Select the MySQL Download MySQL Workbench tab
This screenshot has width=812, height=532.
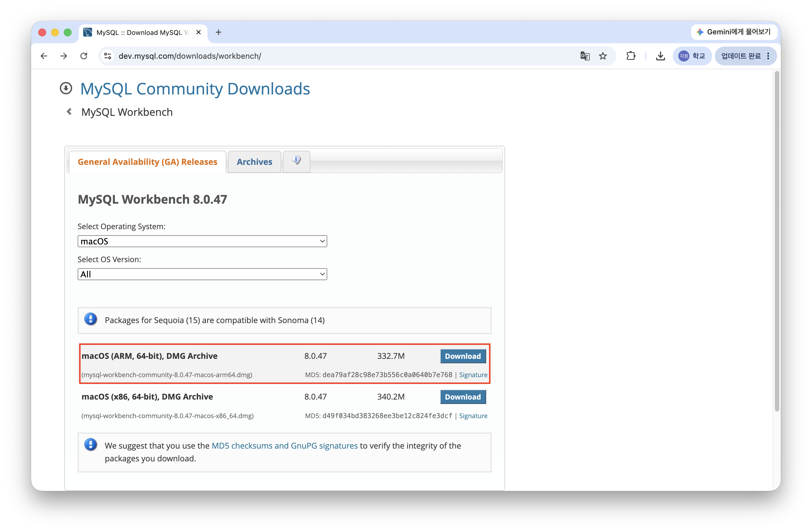[143, 32]
